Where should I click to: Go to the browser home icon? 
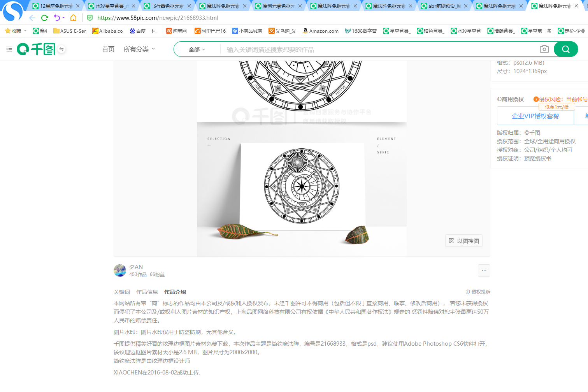[x=73, y=18]
